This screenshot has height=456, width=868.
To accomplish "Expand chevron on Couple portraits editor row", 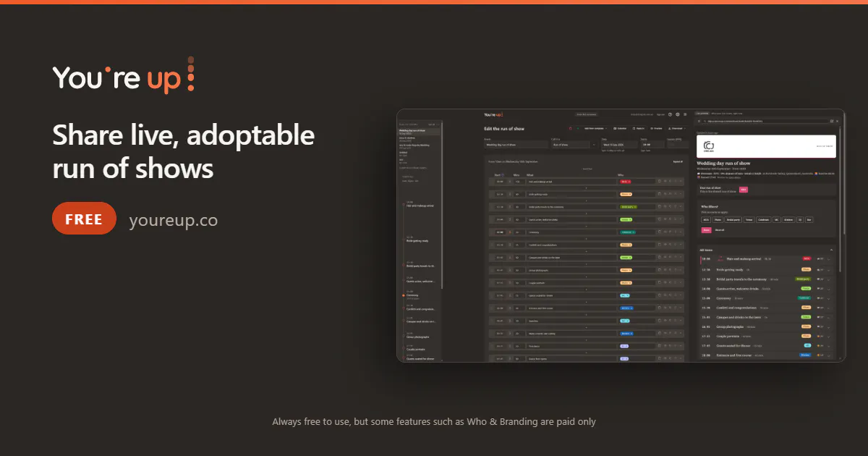I will (681, 283).
